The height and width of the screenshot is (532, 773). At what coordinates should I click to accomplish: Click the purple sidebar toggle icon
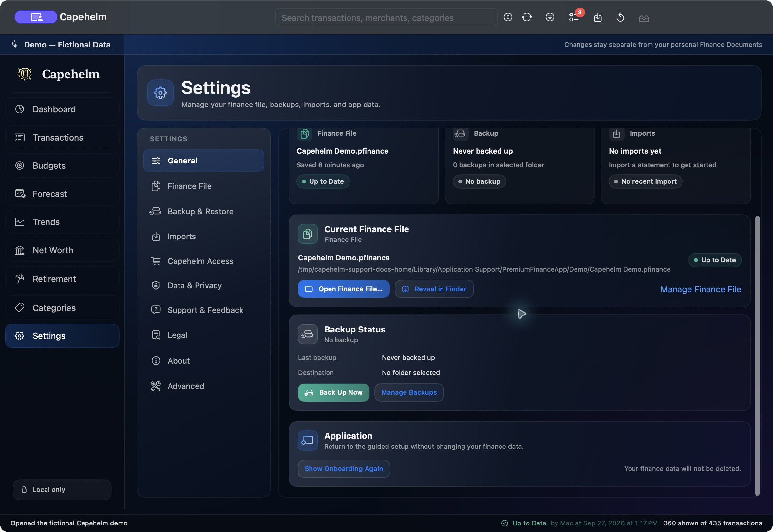click(36, 17)
